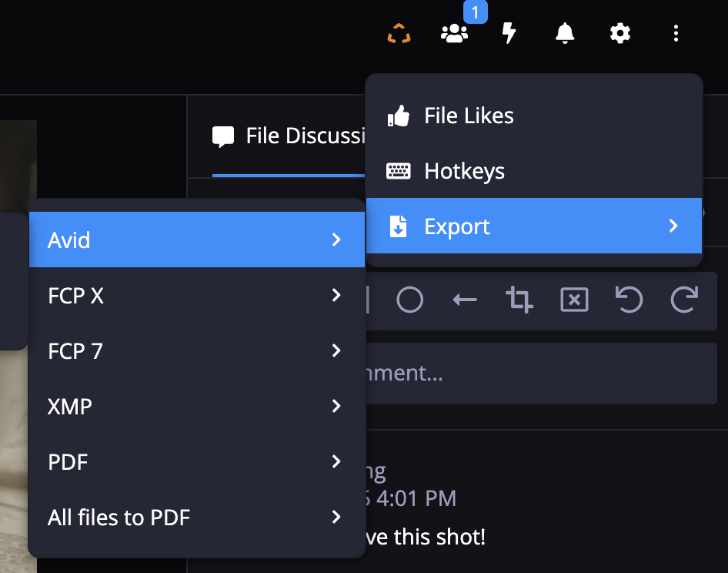This screenshot has width=728, height=573.
Task: Open notifications bell
Action: pyautogui.click(x=565, y=33)
